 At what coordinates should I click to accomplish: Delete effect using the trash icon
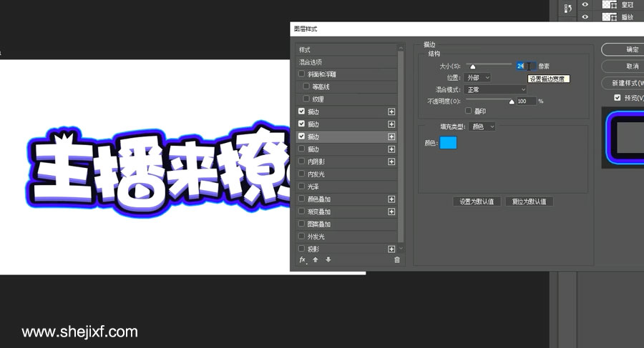click(x=397, y=260)
